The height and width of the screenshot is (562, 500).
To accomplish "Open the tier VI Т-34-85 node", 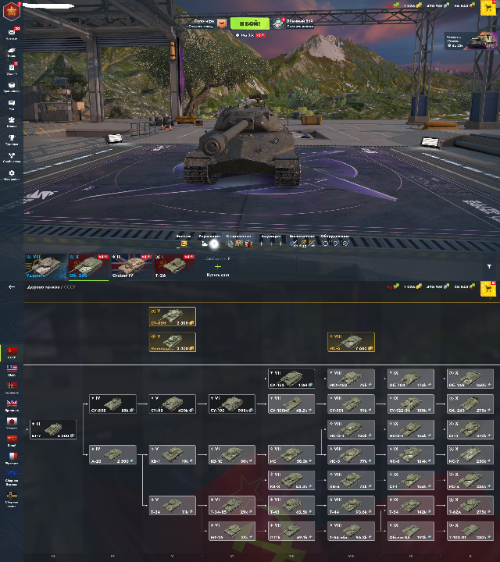I will [232, 505].
